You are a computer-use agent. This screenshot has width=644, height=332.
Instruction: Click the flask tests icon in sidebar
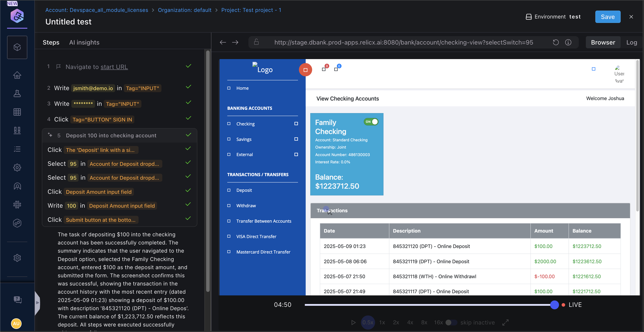point(17,93)
